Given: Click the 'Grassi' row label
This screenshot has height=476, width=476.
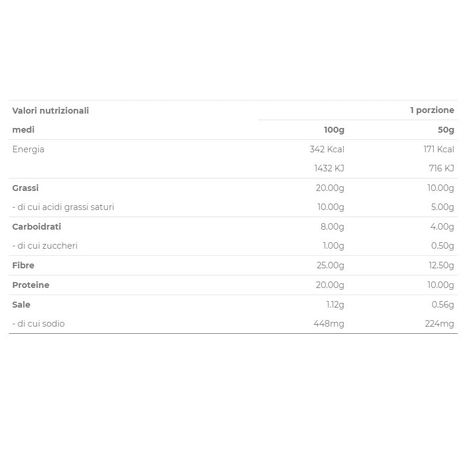Looking at the screenshot, I should point(26,188).
